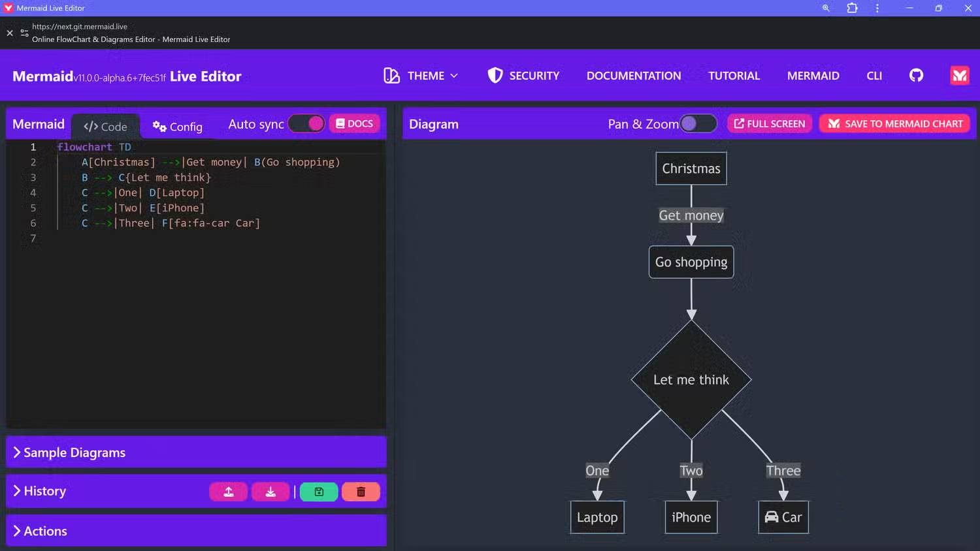Viewport: 980px width, 551px height.
Task: Close the page using the X beside the URL
Action: point(10,33)
